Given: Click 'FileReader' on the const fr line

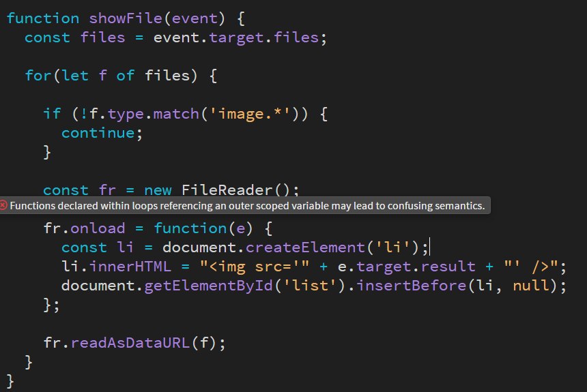Looking at the screenshot, I should point(227,190).
